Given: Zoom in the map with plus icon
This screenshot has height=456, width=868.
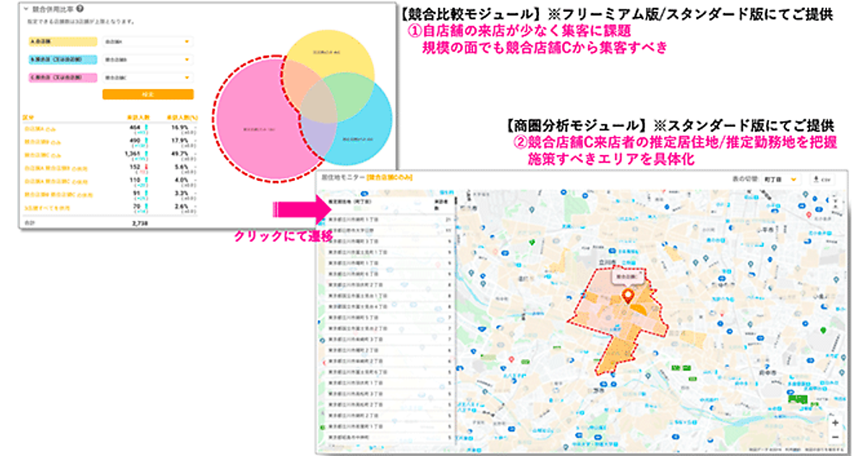Looking at the screenshot, I should [x=835, y=423].
